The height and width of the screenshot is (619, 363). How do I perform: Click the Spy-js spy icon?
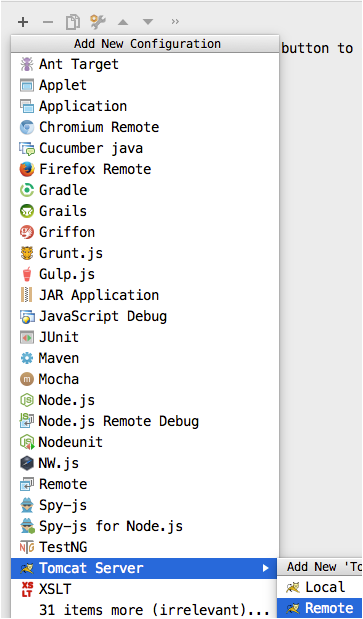pyautogui.click(x=27, y=505)
